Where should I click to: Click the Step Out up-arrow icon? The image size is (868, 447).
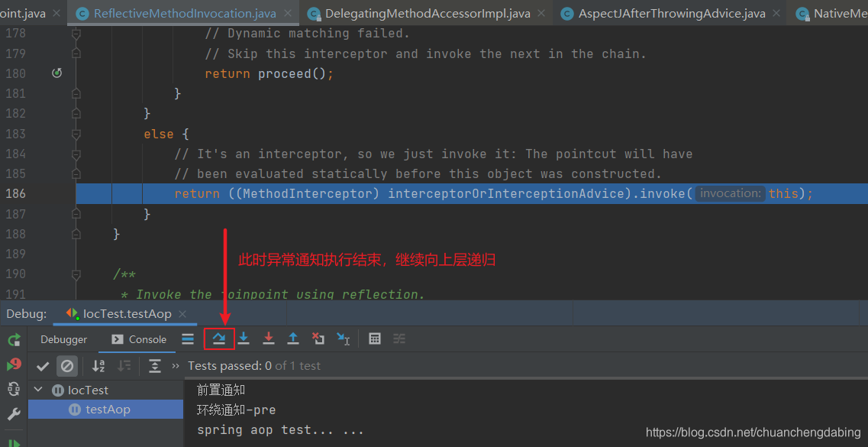tap(293, 339)
